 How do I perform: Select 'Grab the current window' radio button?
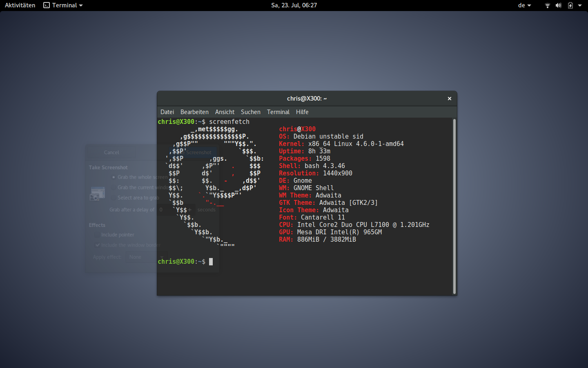pos(114,188)
